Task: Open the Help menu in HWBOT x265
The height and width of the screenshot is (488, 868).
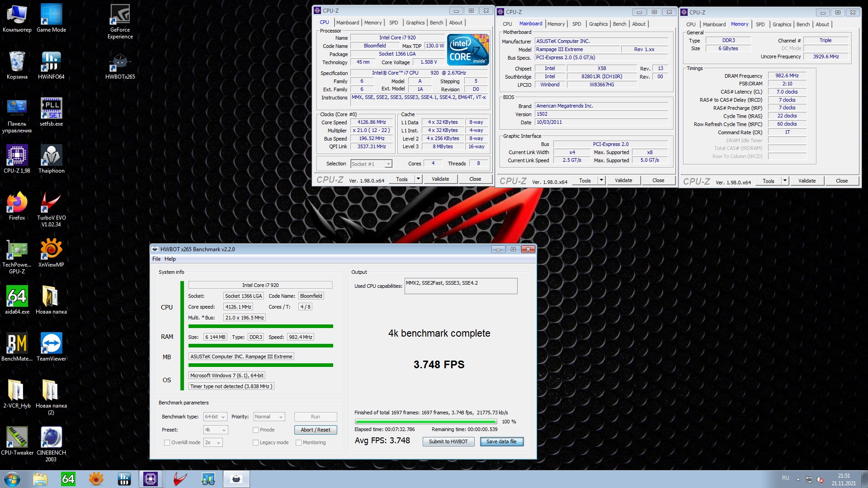Action: tap(170, 259)
